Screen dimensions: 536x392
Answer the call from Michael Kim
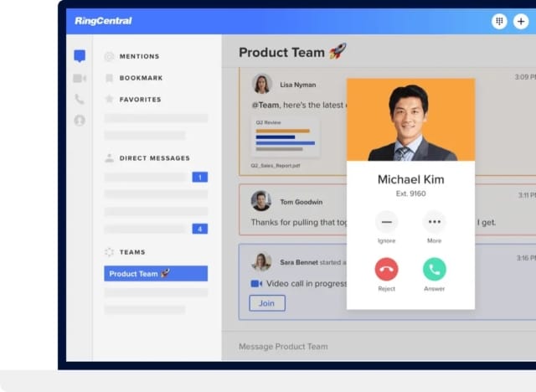click(x=434, y=269)
